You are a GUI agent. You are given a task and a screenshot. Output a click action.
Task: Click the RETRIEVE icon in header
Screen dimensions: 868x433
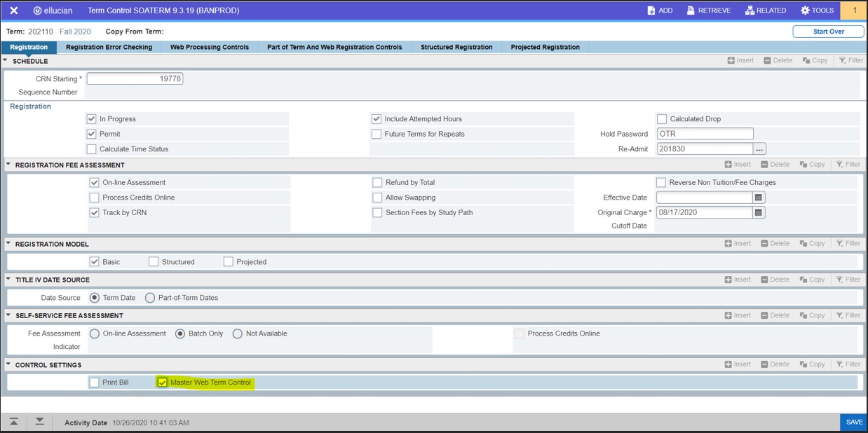[691, 11]
